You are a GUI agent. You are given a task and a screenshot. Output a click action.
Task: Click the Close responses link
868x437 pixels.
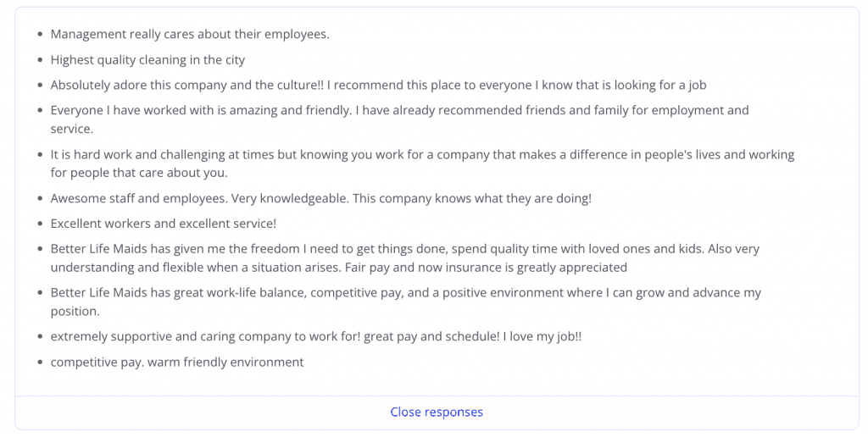click(x=437, y=412)
